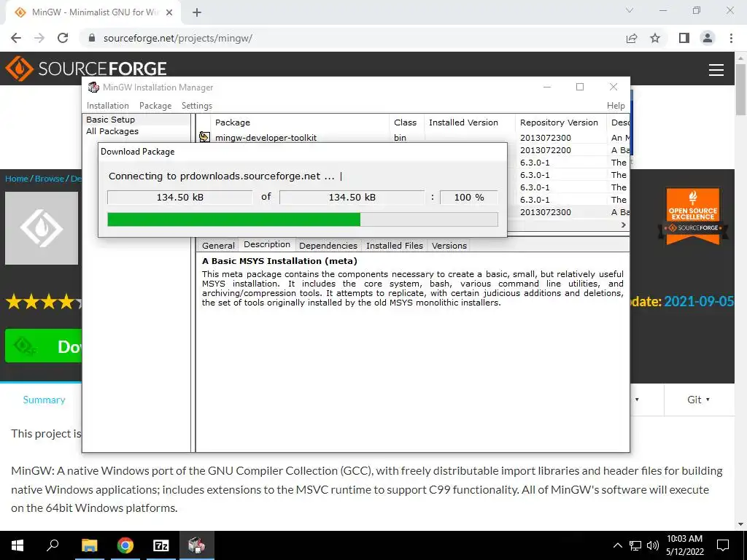Toggle the browser side panel icon
The height and width of the screenshot is (560, 747).
(684, 38)
